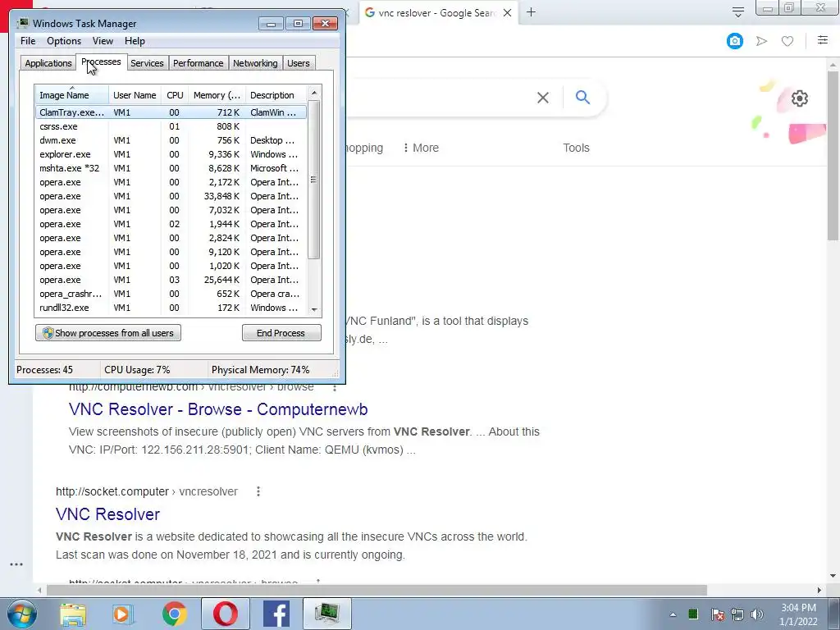Add a new Opera tab
This screenshot has height=630, width=840.
(531, 12)
